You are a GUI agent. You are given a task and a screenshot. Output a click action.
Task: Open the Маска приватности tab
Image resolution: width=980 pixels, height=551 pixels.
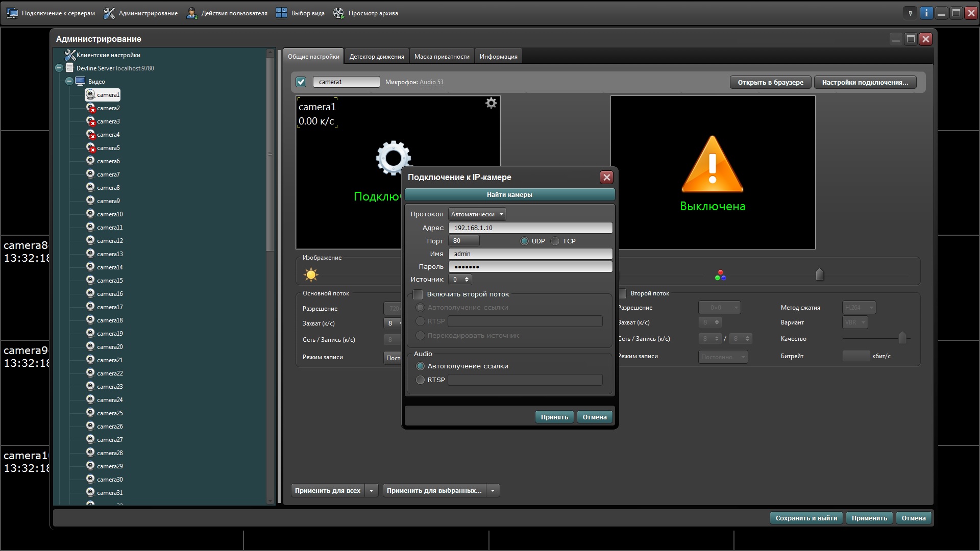pos(442,57)
